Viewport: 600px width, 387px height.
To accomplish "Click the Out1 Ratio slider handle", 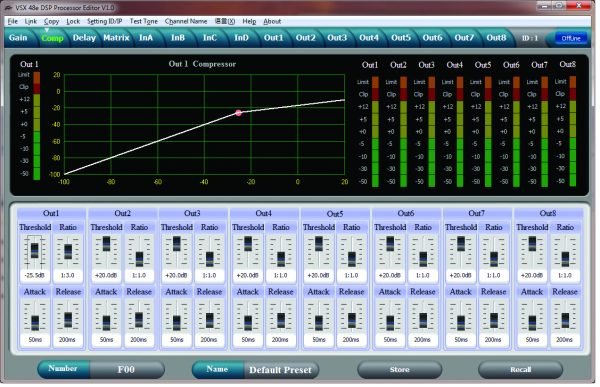I will coord(68,251).
